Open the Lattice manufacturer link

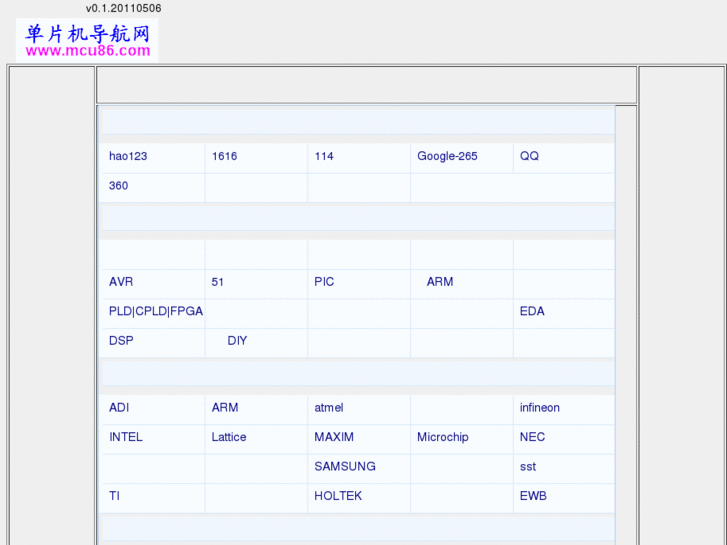[229, 437]
